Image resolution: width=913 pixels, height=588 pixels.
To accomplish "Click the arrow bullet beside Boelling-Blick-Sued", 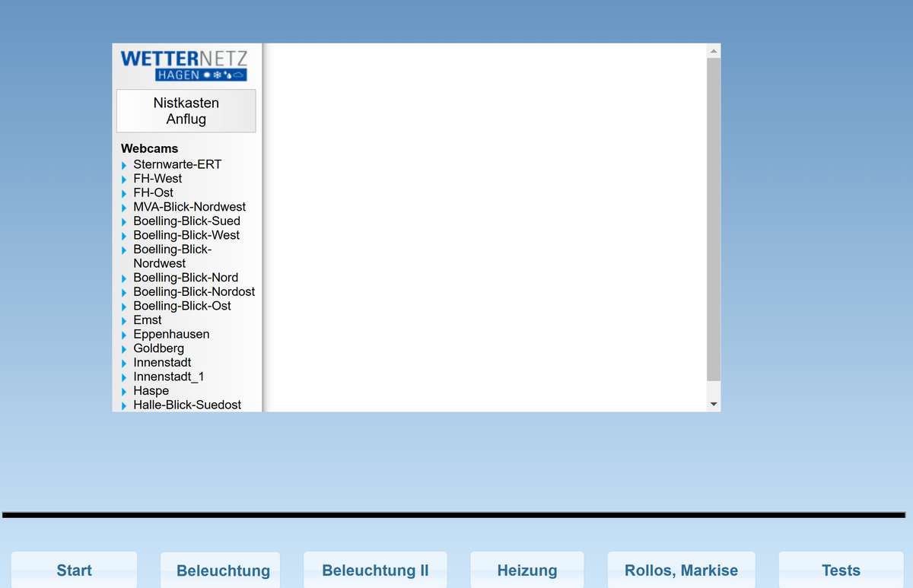I will pos(124,221).
